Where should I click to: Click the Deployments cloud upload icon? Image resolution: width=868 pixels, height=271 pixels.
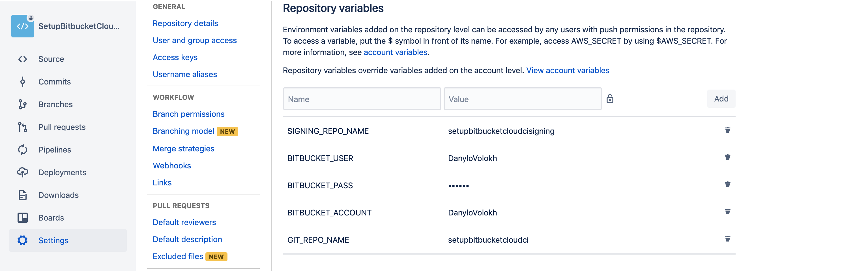tap(23, 172)
